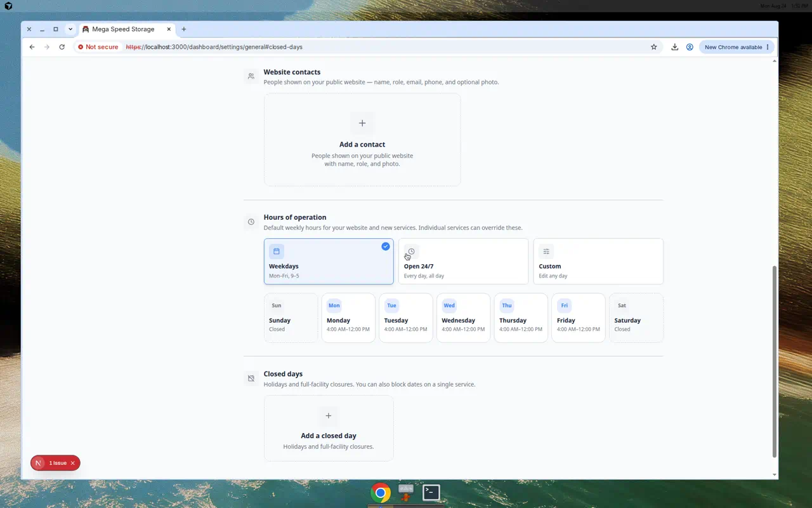Reload the page
The image size is (812, 508).
(x=62, y=47)
